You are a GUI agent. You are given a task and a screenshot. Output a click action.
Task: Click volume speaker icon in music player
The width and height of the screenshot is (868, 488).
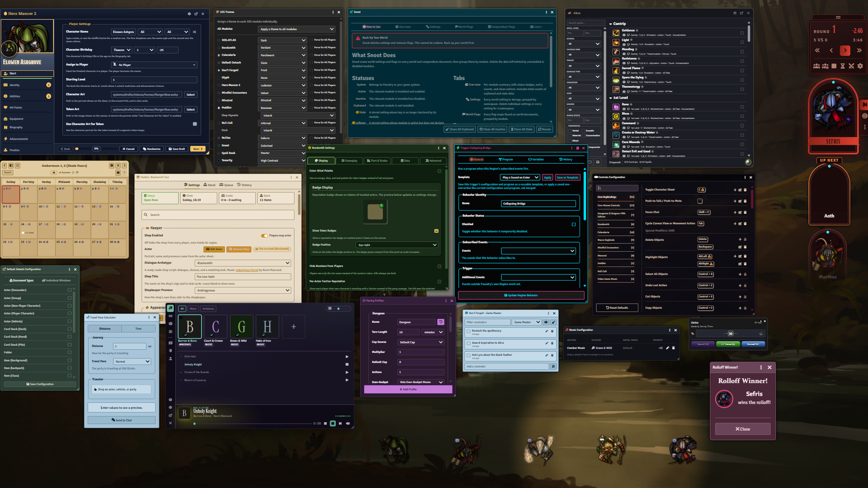click(348, 423)
